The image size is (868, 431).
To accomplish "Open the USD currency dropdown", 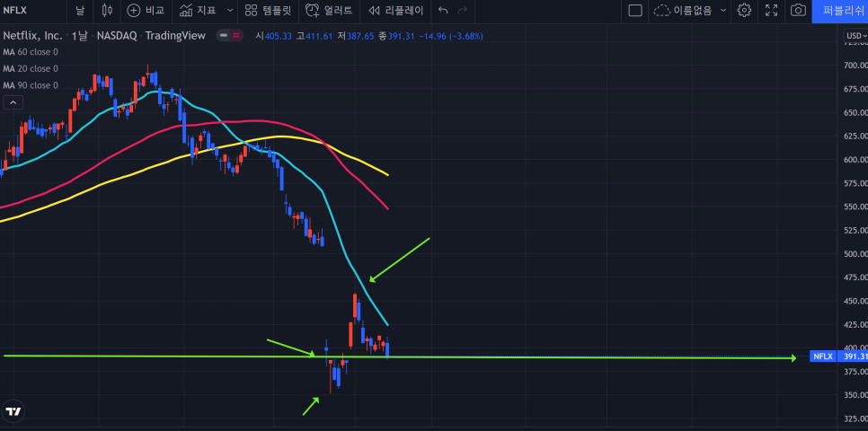I will [x=855, y=36].
